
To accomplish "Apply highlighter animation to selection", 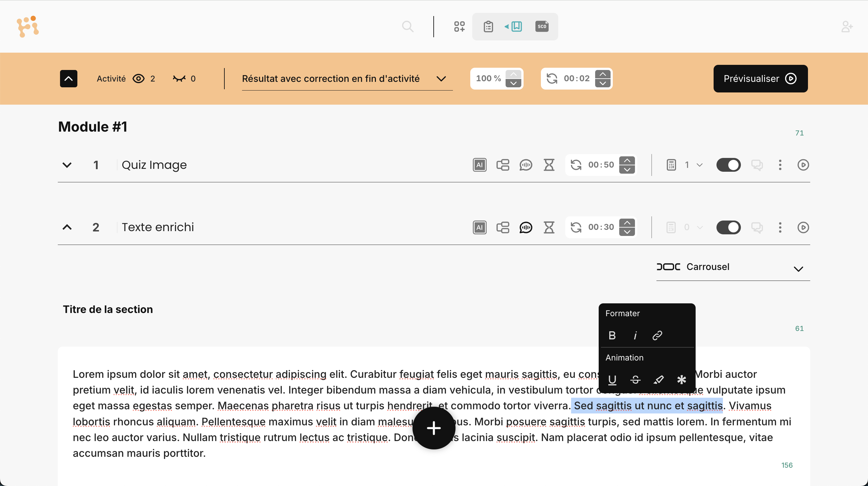I will (x=658, y=380).
